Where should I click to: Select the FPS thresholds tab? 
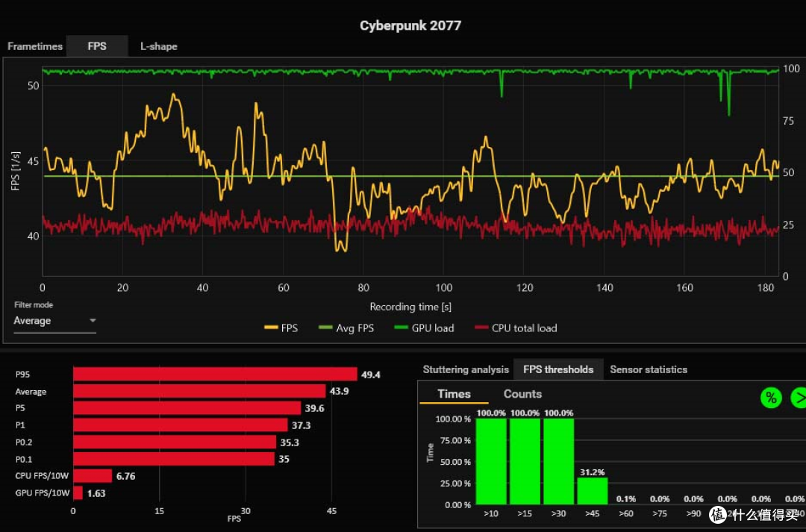[558, 369]
